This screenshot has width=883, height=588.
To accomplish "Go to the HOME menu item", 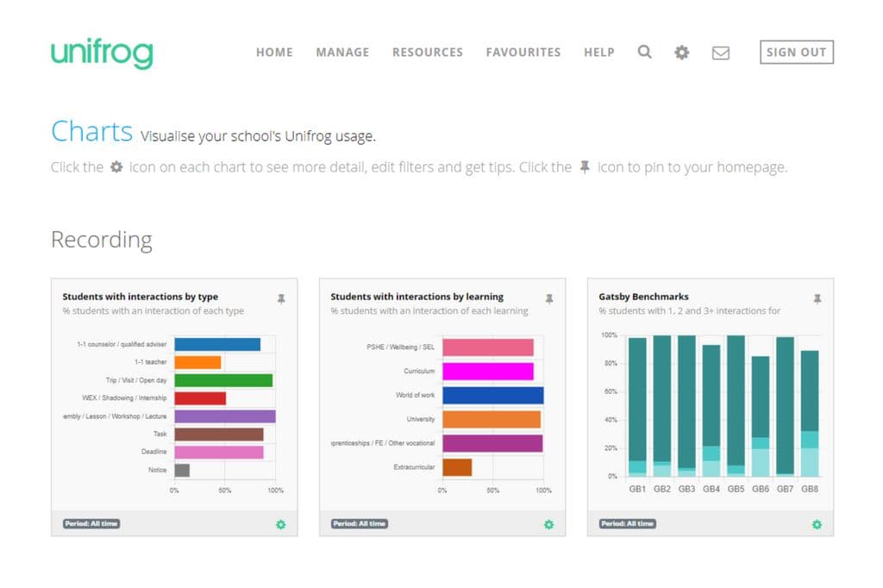I will 274,52.
